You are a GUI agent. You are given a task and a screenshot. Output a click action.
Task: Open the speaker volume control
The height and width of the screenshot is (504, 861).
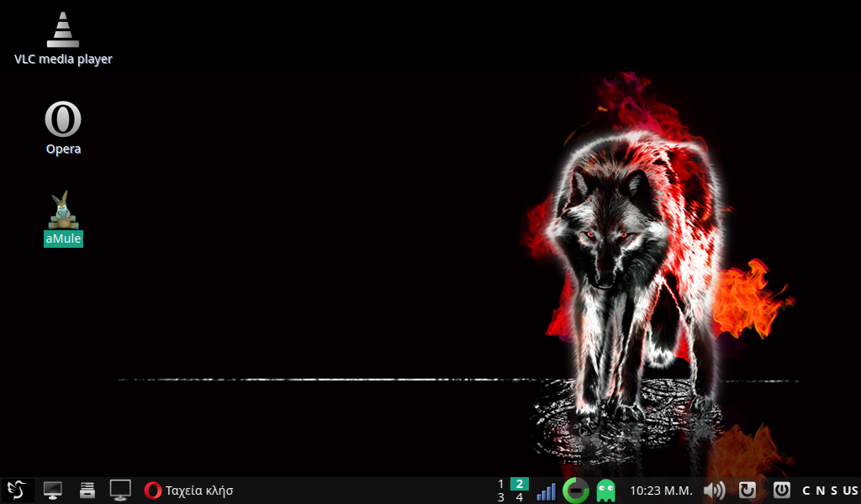coord(715,491)
